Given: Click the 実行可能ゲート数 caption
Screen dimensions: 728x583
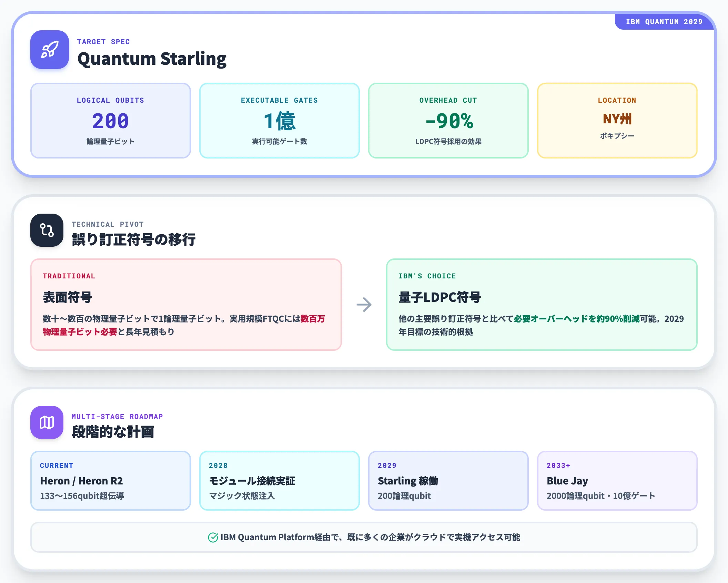Looking at the screenshot, I should coord(280,141).
